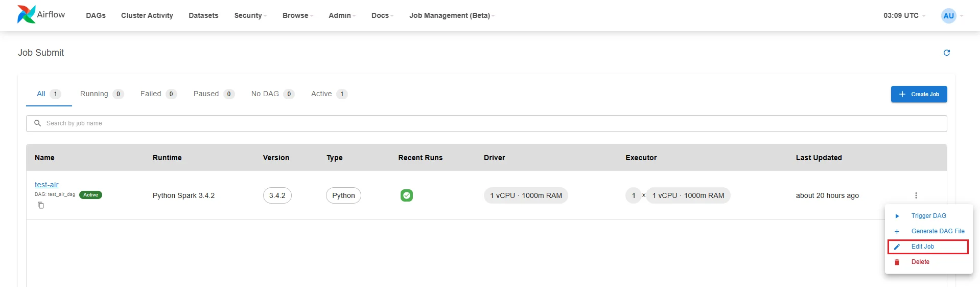
Task: Click the Recent Runs column header
Action: [x=421, y=158]
